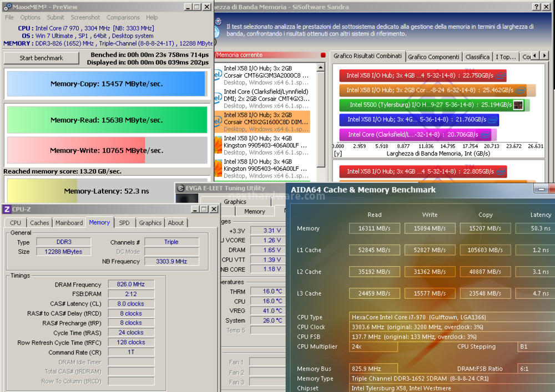Open the Graphics tab in EVGA E-LEET
The image size is (555, 392).
[235, 201]
